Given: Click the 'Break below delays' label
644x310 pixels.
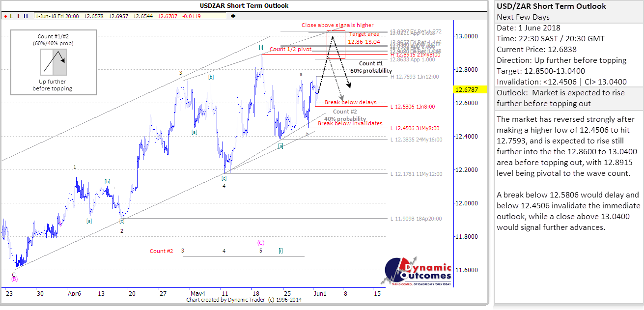Looking at the screenshot, I should click(351, 102).
